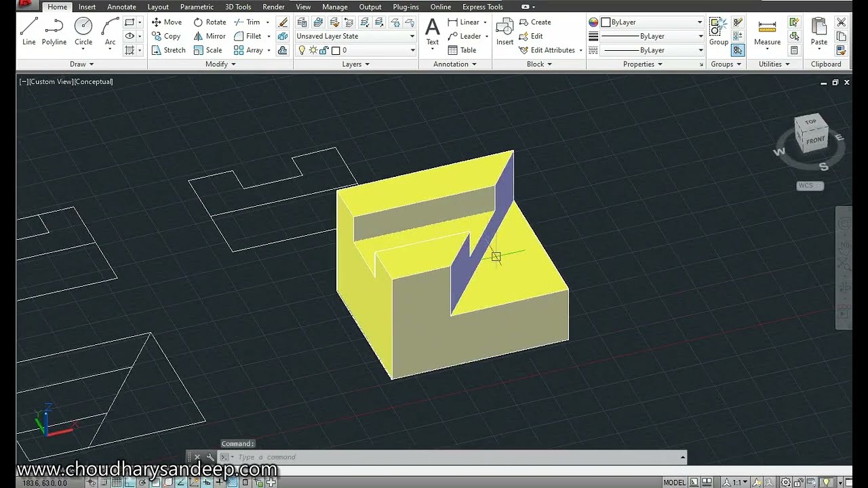Click the Rotate tool
The width and height of the screenshot is (868, 488).
[210, 22]
